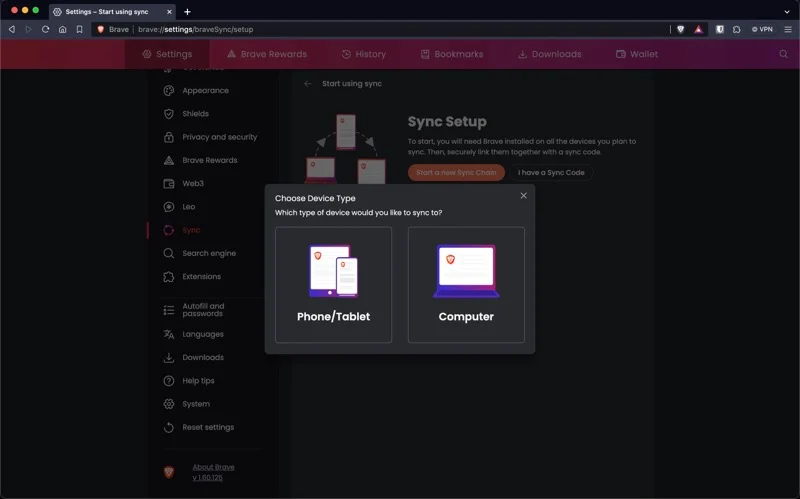Viewport: 800px width, 499px height.
Task: Open Bookmarks tab in top navigation
Action: click(452, 54)
